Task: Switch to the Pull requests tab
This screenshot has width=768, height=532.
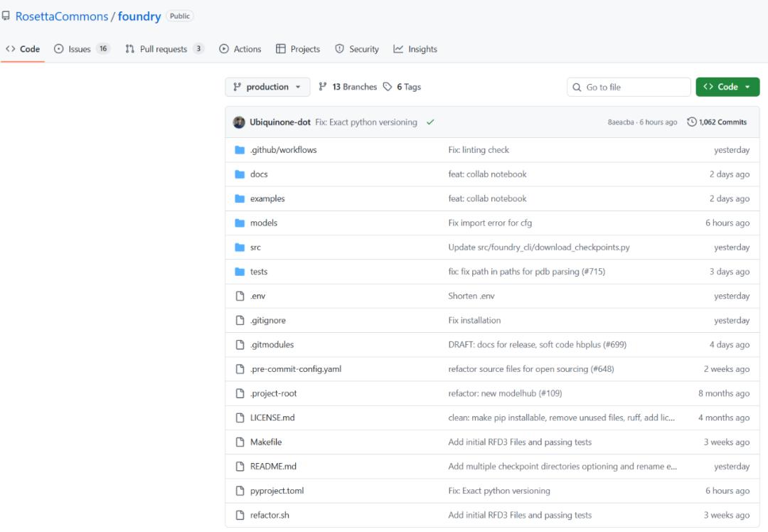Action: pos(164,49)
